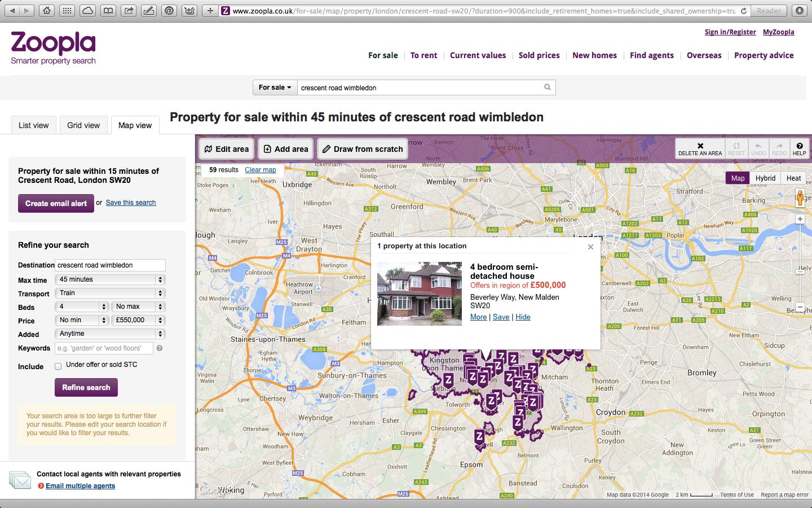Click the browser forward arrow
Image resolution: width=812 pixels, height=508 pixels.
click(x=27, y=11)
